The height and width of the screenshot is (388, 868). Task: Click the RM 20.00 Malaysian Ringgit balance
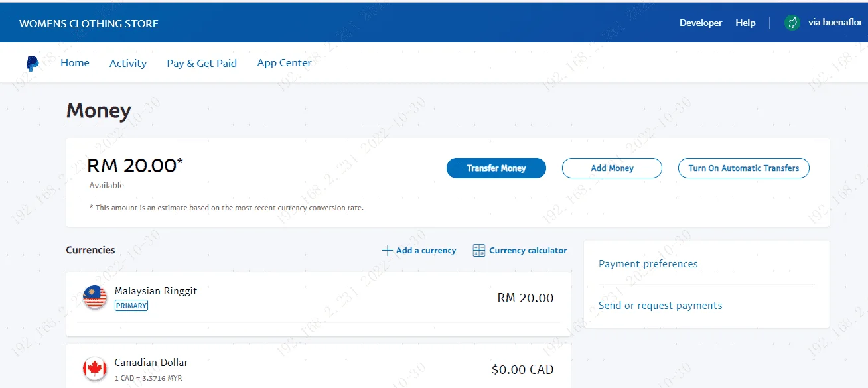pos(526,298)
